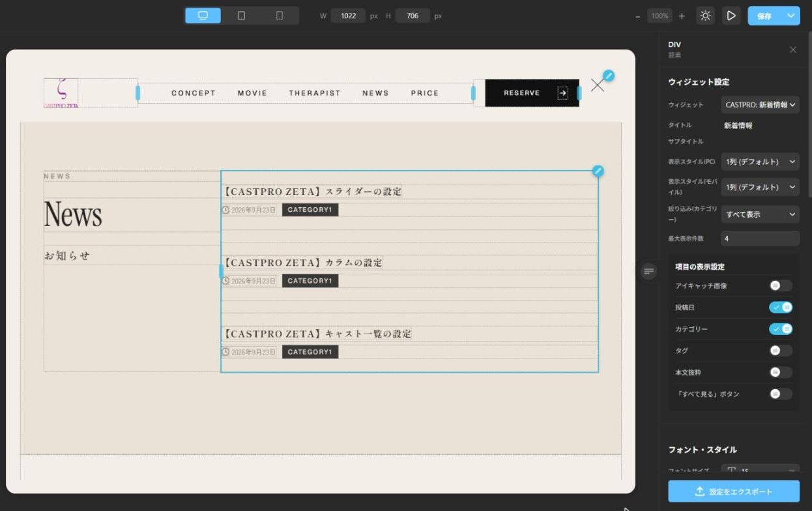The width and height of the screenshot is (812, 511).
Task: Zoom in with the plus icon
Action: 682,16
